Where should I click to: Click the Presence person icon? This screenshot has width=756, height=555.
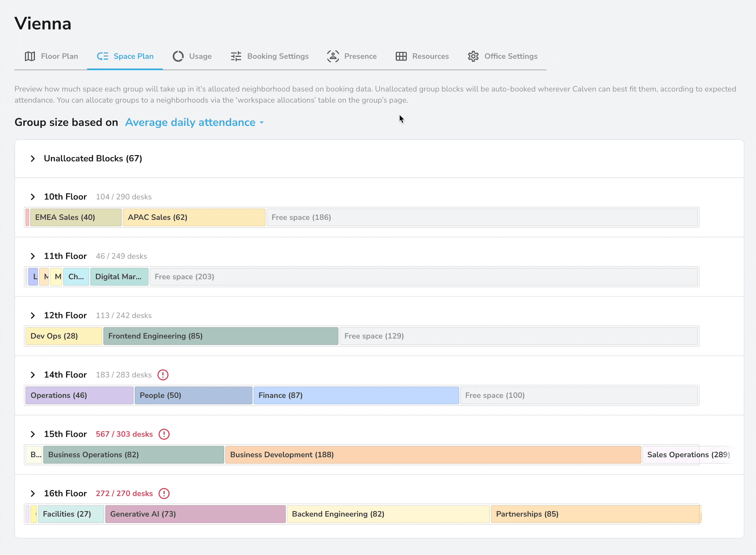pos(333,56)
